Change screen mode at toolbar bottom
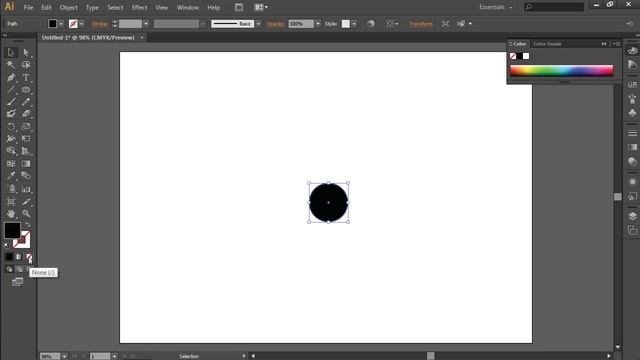This screenshot has width=640, height=360. (17, 282)
